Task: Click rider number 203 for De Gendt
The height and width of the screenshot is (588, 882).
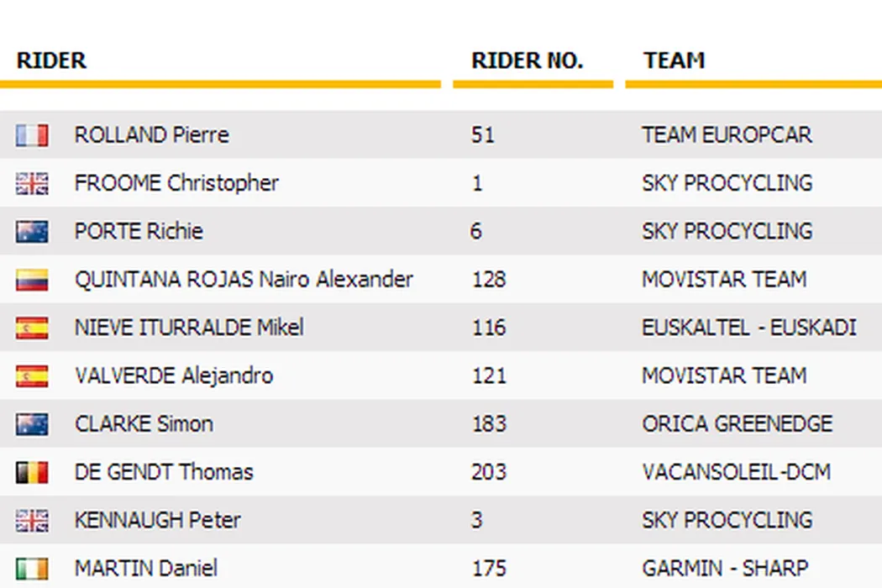Action: pyautogui.click(x=488, y=472)
